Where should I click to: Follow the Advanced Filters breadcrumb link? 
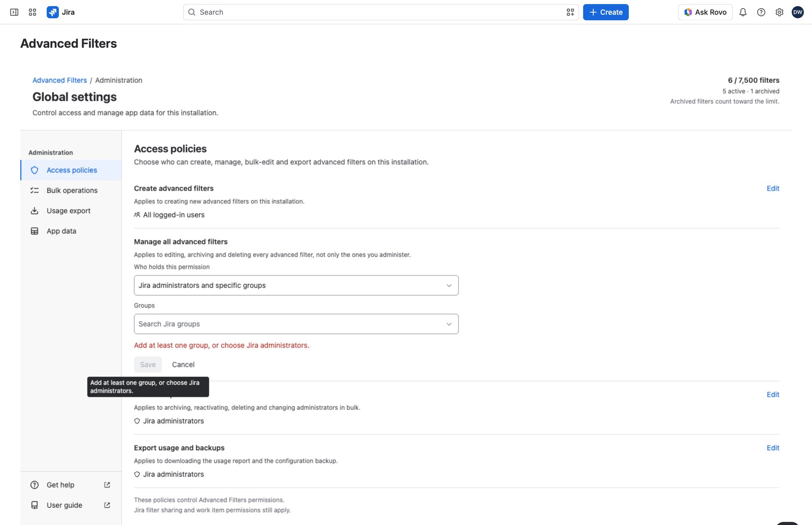[x=60, y=80]
